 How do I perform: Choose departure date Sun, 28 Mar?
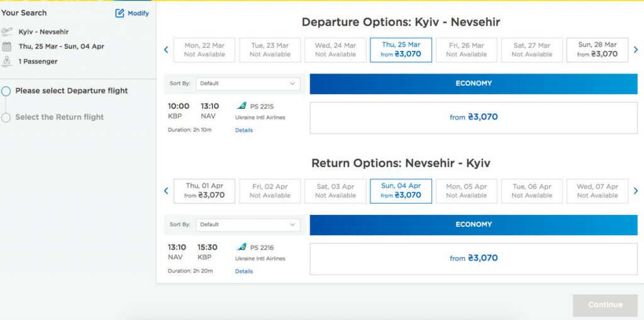coord(597,50)
